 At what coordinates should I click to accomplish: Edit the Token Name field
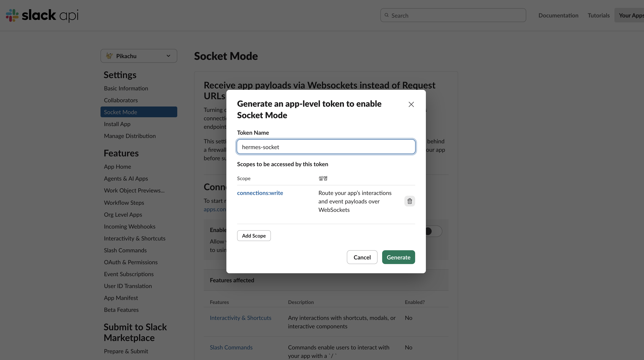click(326, 147)
